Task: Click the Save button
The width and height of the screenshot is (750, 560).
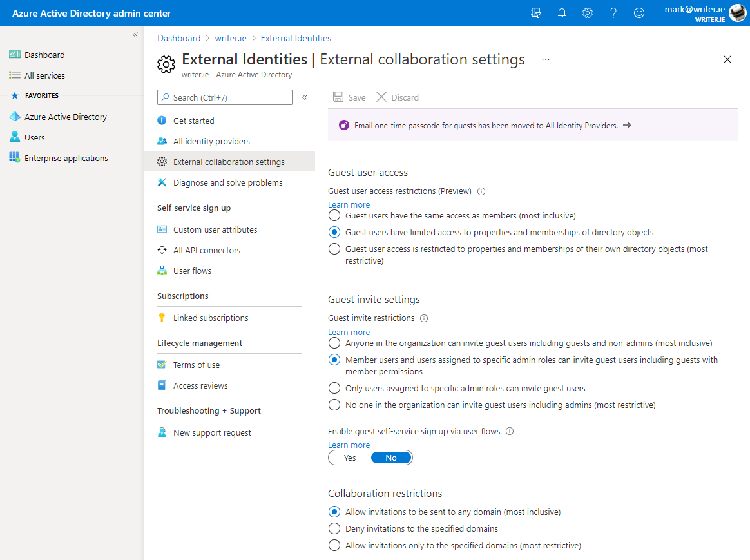Action: click(x=350, y=97)
